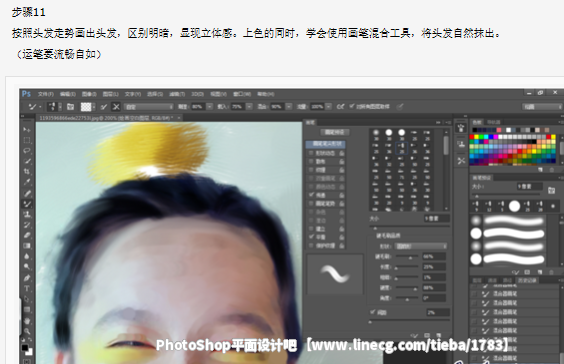
Task: Select the Clone Stamp tool
Action: (27, 214)
